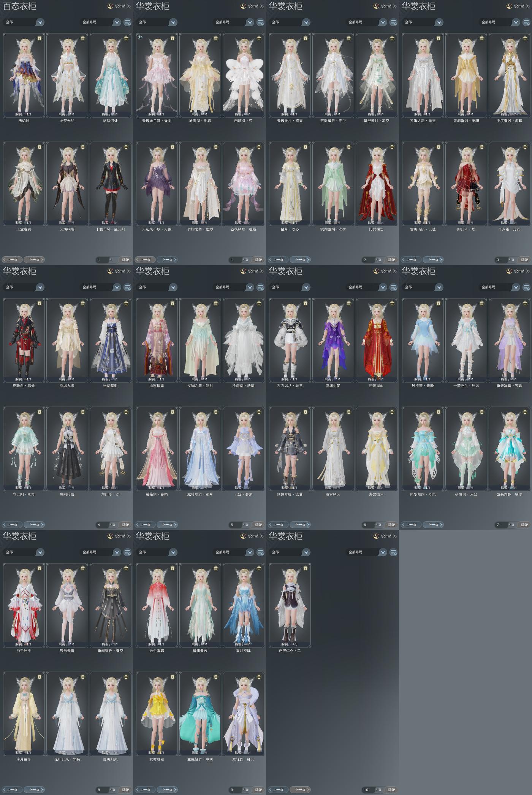Click the list filter icon on the page 6 panel
The height and width of the screenshot is (795, 532).
click(394, 287)
